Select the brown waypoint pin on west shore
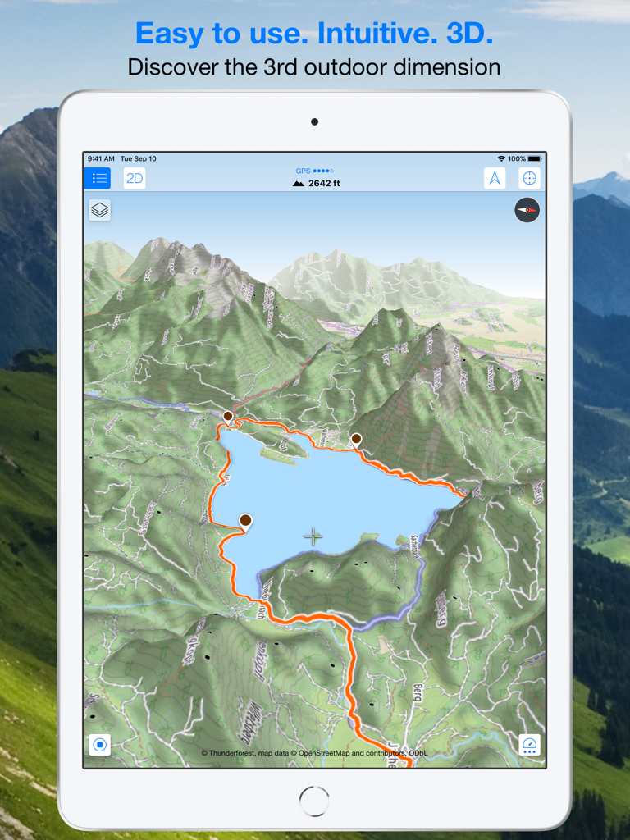Viewport: 630px width, 840px height. (245, 523)
